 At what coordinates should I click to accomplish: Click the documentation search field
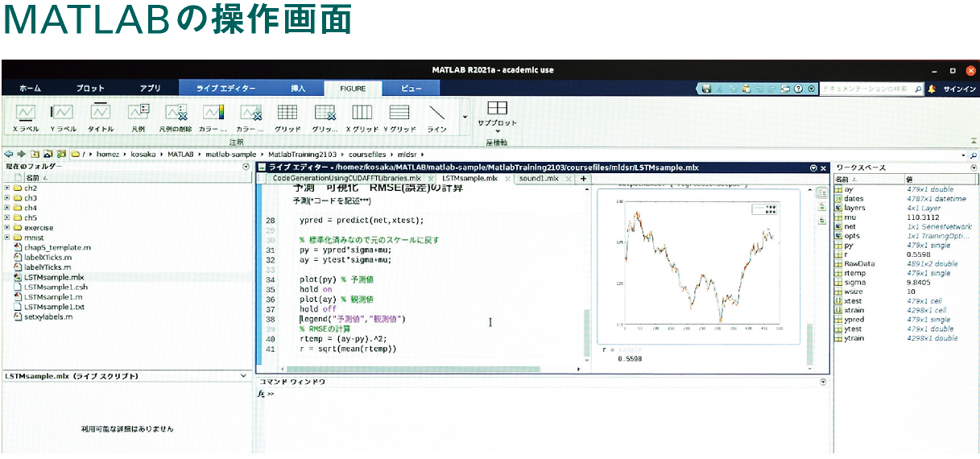click(x=873, y=88)
